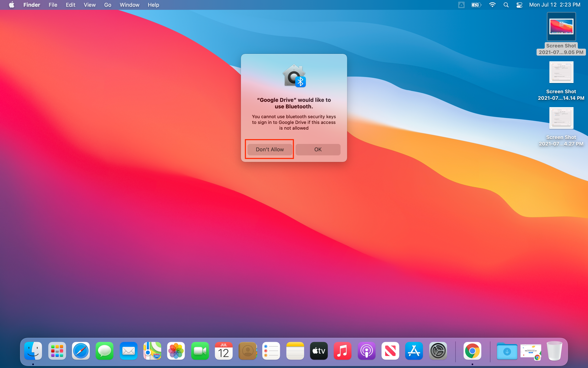
Task: Open the Help menu
Action: (x=153, y=5)
